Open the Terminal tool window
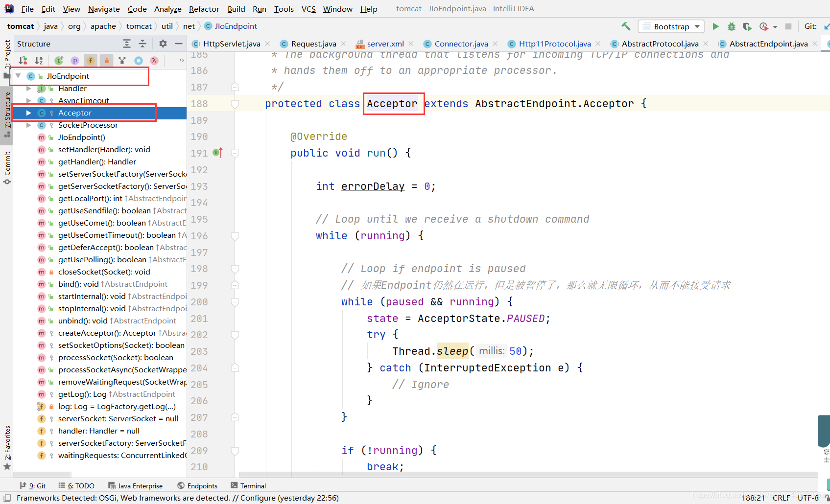Viewport: 830px width, 504px height. click(248, 486)
